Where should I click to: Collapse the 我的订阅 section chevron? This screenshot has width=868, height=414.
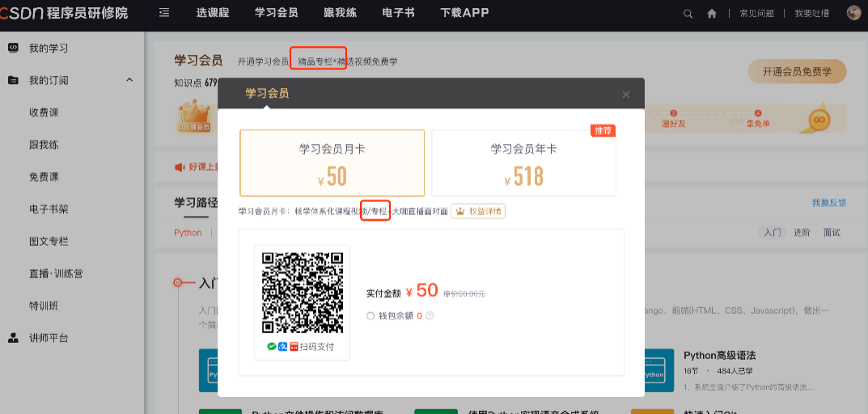pos(129,80)
